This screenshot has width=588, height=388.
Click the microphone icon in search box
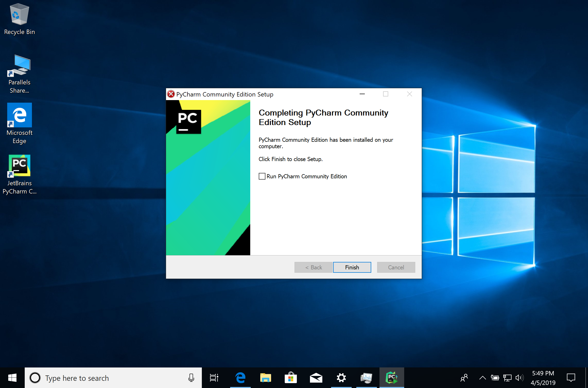(x=191, y=378)
